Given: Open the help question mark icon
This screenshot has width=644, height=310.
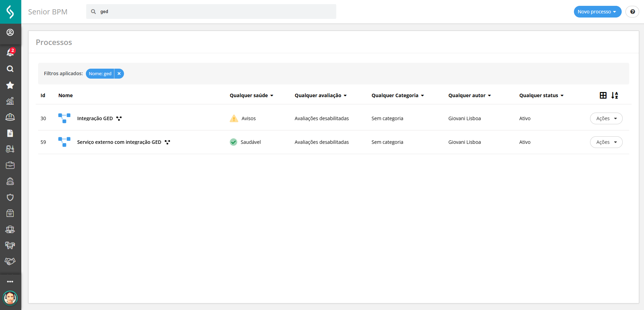Looking at the screenshot, I should coord(632,12).
